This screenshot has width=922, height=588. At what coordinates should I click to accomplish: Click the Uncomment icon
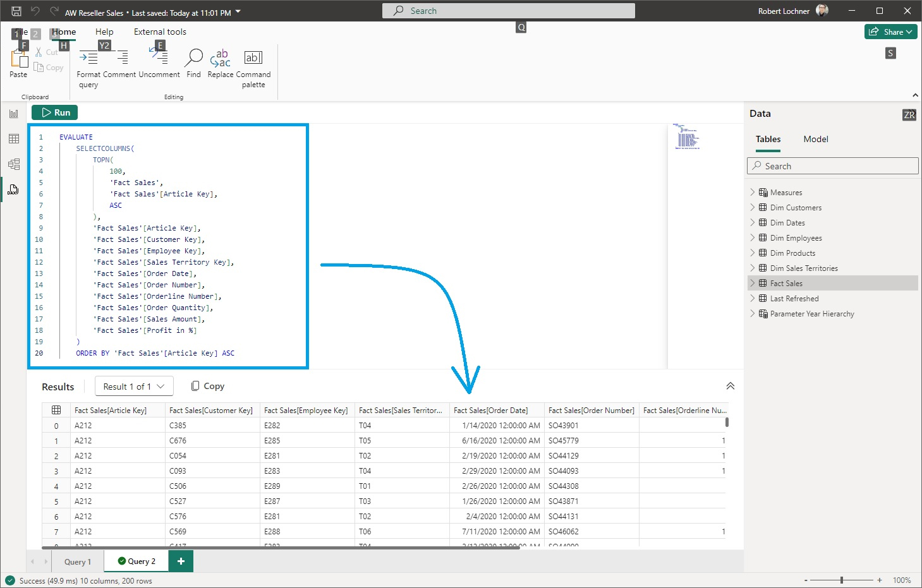159,57
